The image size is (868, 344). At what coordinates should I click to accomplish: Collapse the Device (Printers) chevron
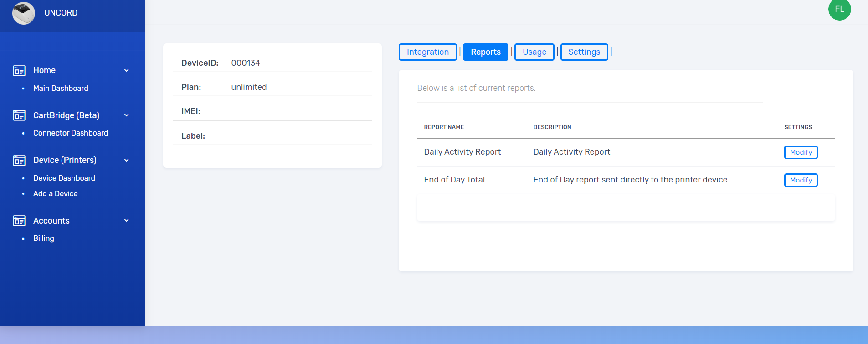[x=127, y=161]
